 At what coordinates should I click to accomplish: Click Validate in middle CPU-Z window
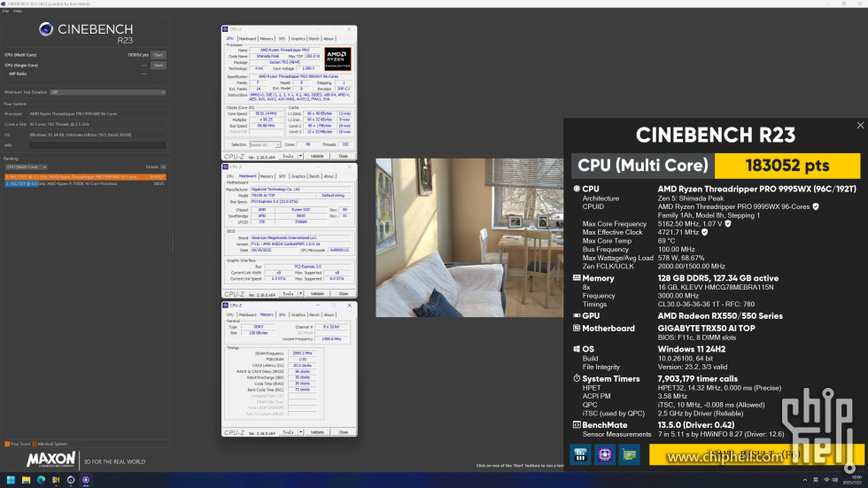pos(317,294)
